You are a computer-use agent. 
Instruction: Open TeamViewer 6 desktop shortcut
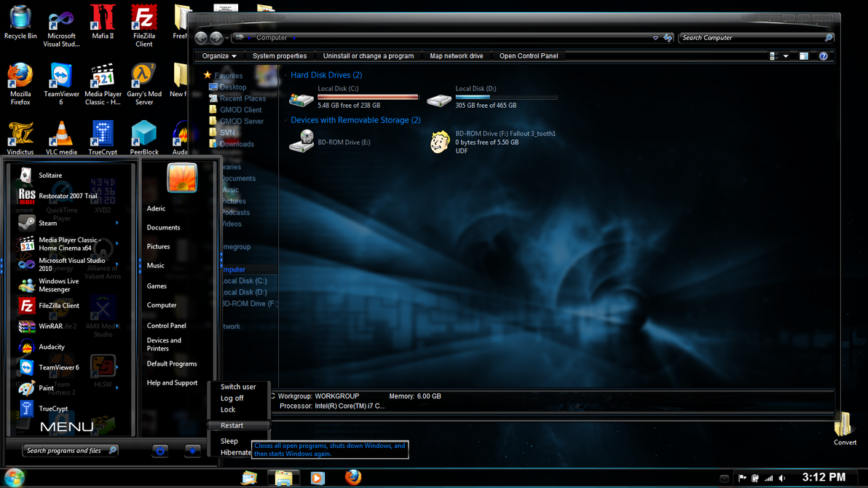coord(61,84)
